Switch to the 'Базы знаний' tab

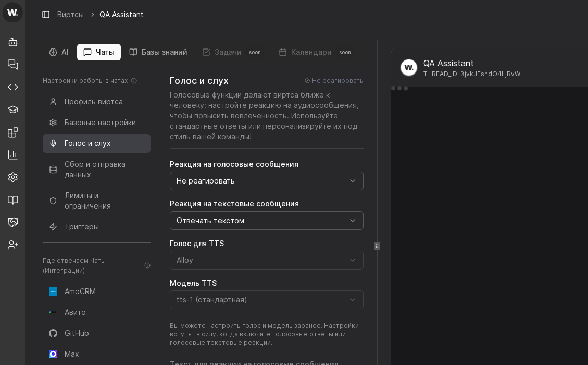158,52
